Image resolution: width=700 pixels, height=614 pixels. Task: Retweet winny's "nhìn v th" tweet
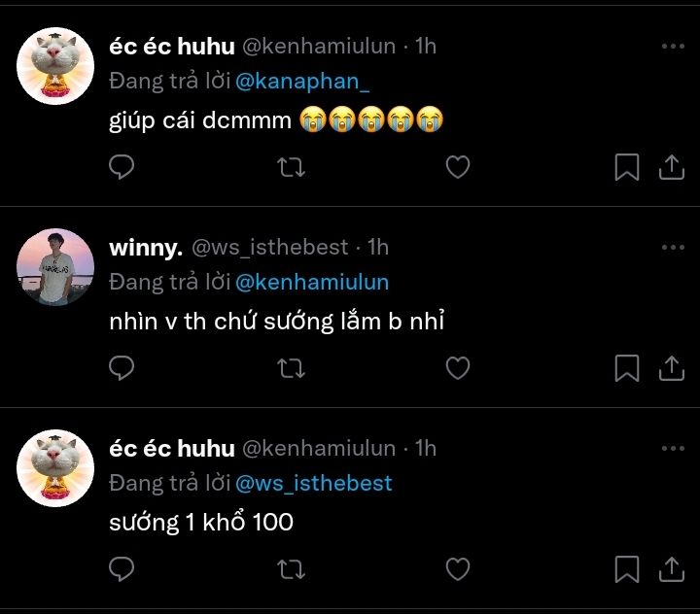click(x=291, y=368)
